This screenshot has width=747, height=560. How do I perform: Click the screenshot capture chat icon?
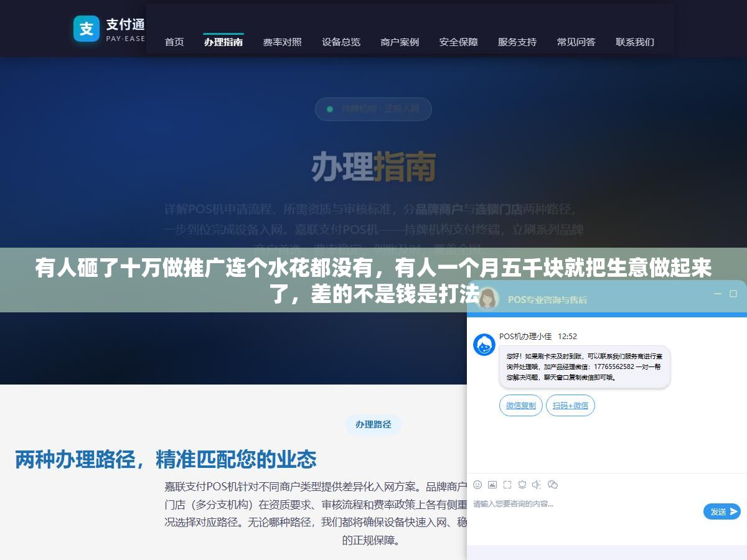click(507, 485)
